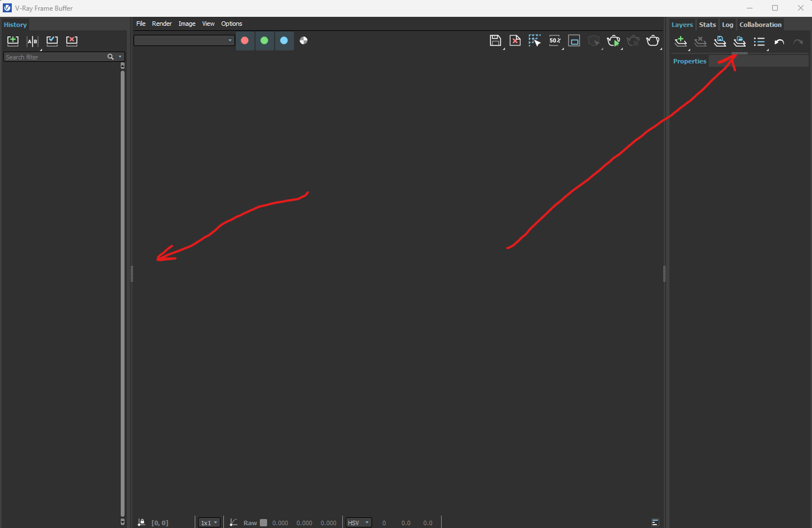Create a new color correction layer
The width and height of the screenshot is (812, 528).
point(681,42)
